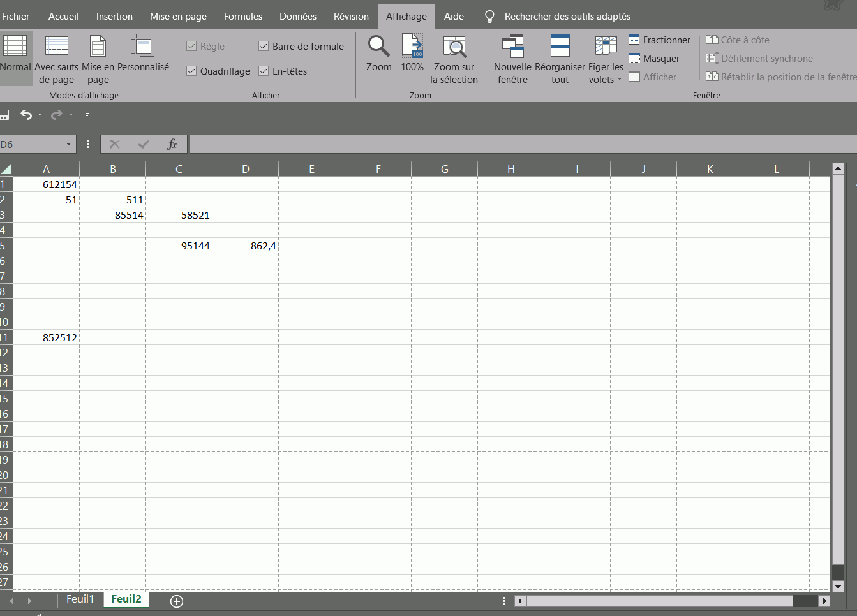
Task: Select Avec sauts de page view
Action: pyautogui.click(x=56, y=59)
